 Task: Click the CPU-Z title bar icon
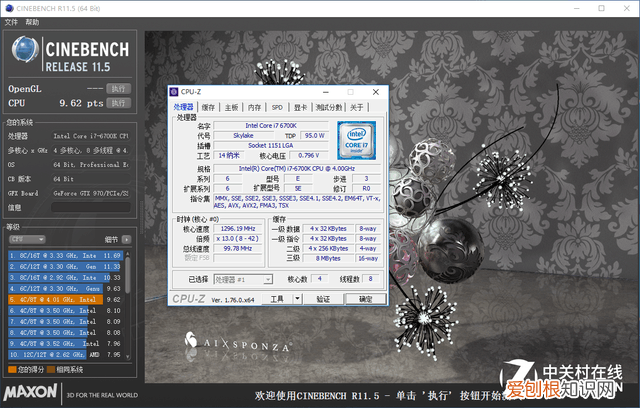point(176,92)
